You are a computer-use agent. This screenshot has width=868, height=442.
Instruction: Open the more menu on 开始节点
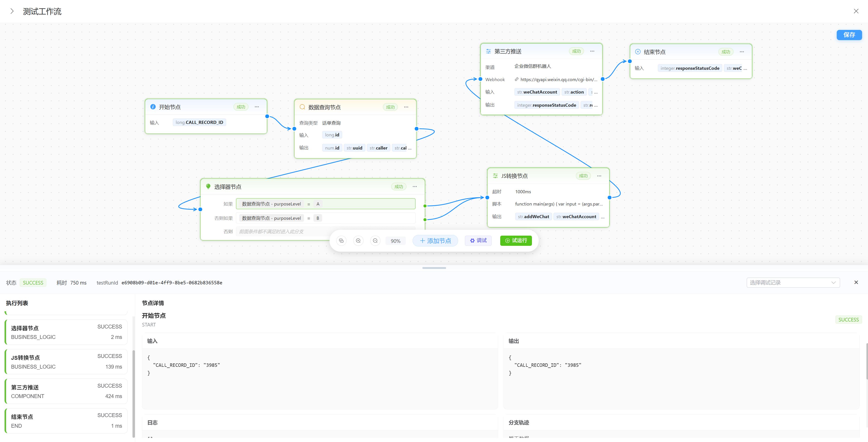257,107
